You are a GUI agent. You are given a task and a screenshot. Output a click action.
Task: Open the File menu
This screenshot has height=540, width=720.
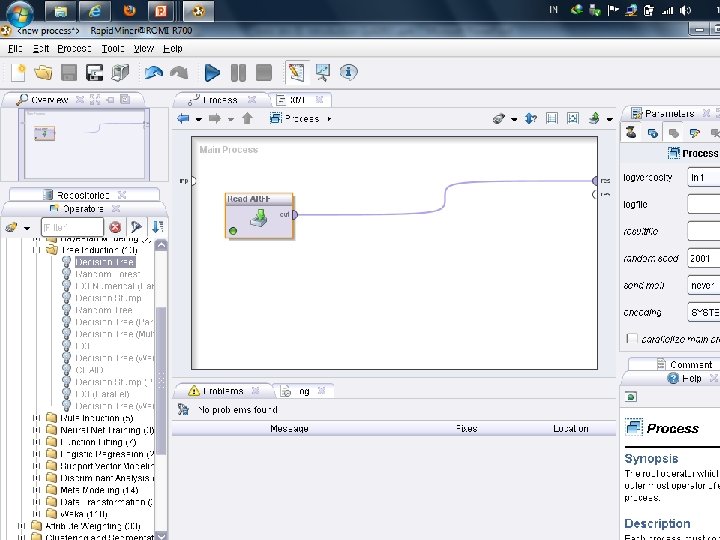pos(15,48)
